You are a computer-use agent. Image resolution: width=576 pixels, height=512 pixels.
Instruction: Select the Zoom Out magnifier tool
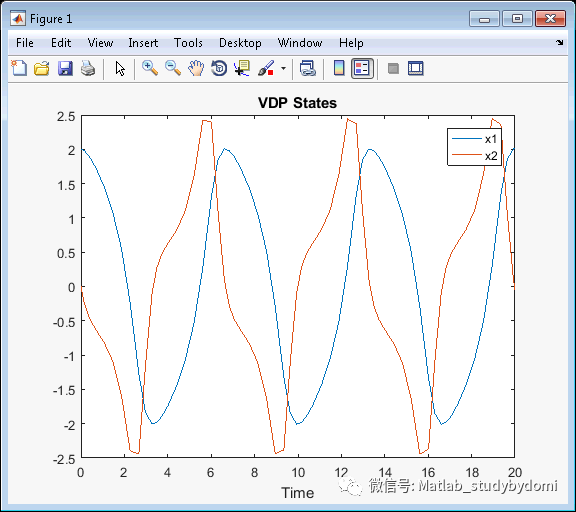pos(173,68)
